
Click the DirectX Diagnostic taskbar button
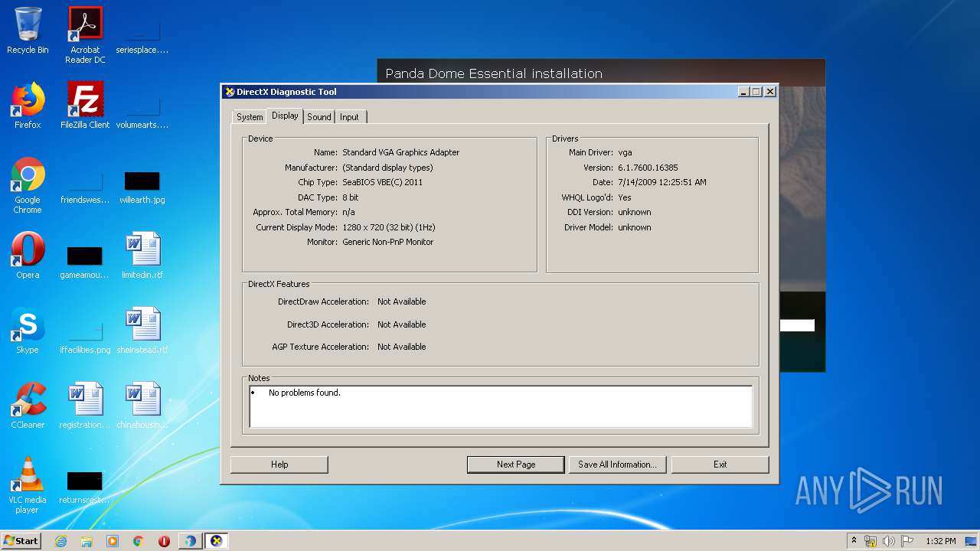217,541
